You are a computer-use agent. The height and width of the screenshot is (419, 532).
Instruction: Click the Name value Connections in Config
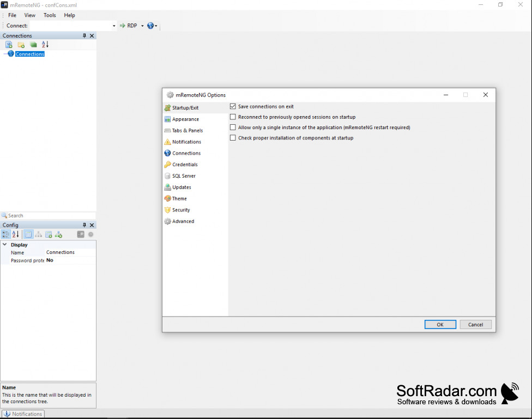click(70, 252)
